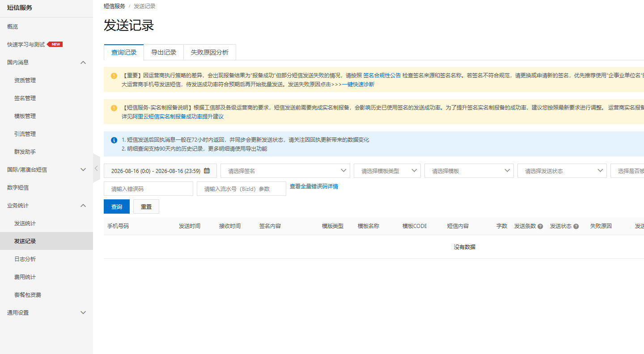Collapse the sidebar with the arrow handle
644x354 pixels.
pos(97,168)
